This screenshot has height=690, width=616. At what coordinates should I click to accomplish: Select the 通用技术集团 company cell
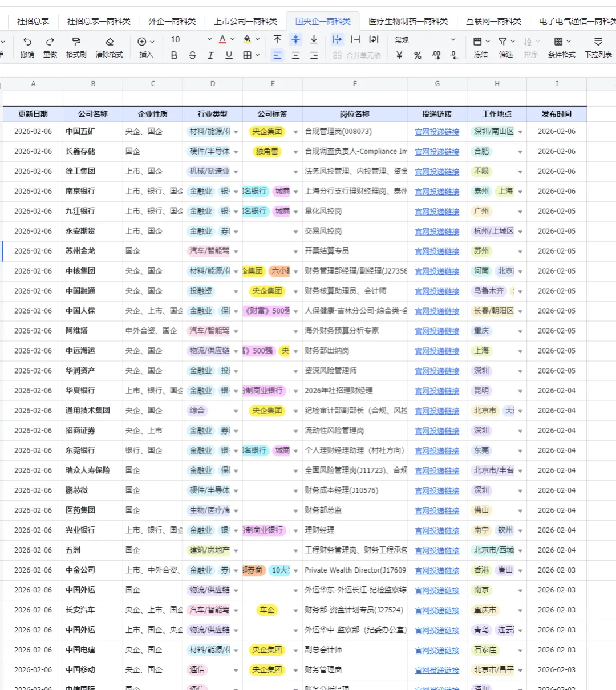tap(93, 411)
